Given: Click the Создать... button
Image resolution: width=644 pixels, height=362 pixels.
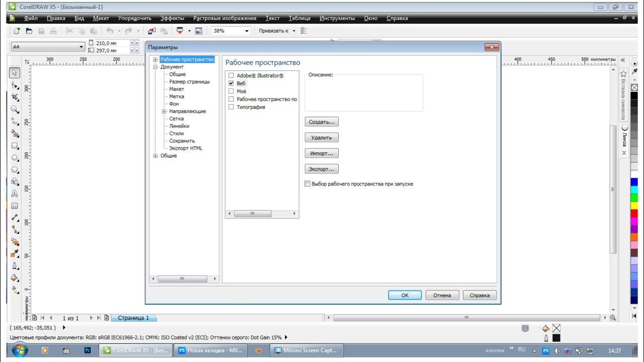Looking at the screenshot, I should click(321, 122).
